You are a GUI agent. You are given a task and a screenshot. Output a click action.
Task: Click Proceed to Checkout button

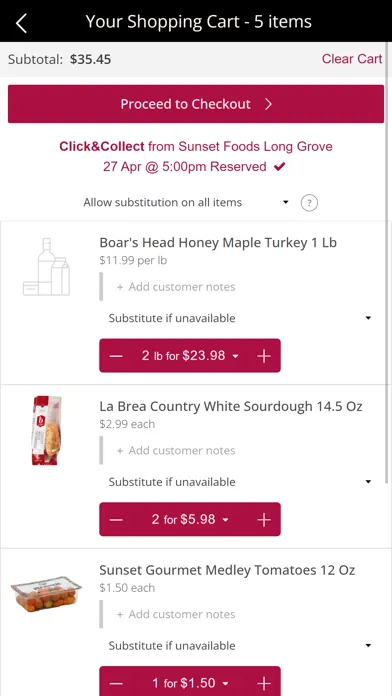coord(196,104)
